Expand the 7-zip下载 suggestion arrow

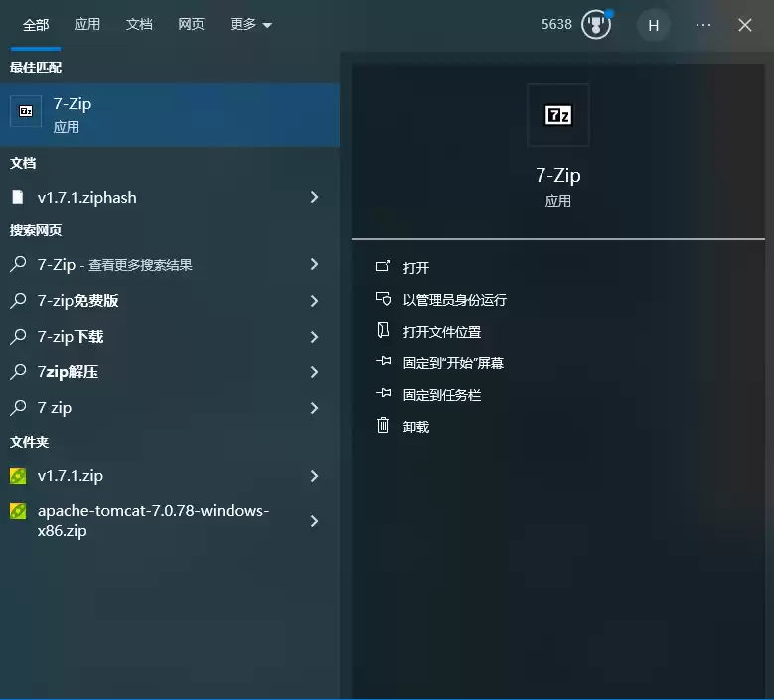[x=314, y=337]
